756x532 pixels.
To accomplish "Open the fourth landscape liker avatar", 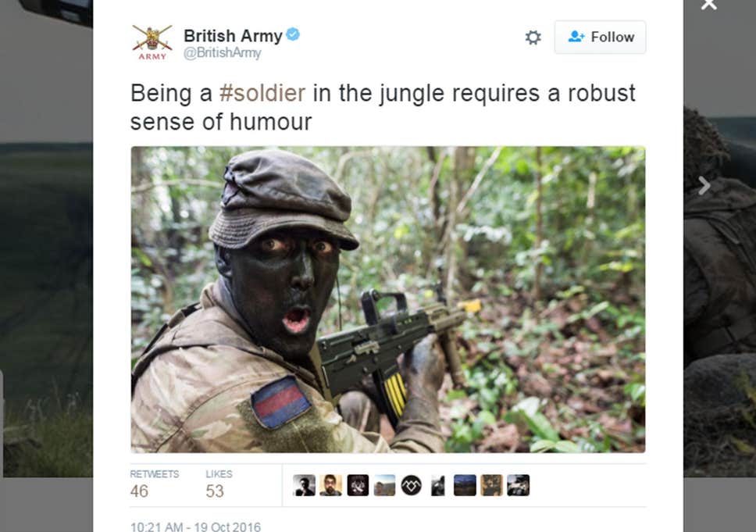I will pyautogui.click(x=385, y=485).
